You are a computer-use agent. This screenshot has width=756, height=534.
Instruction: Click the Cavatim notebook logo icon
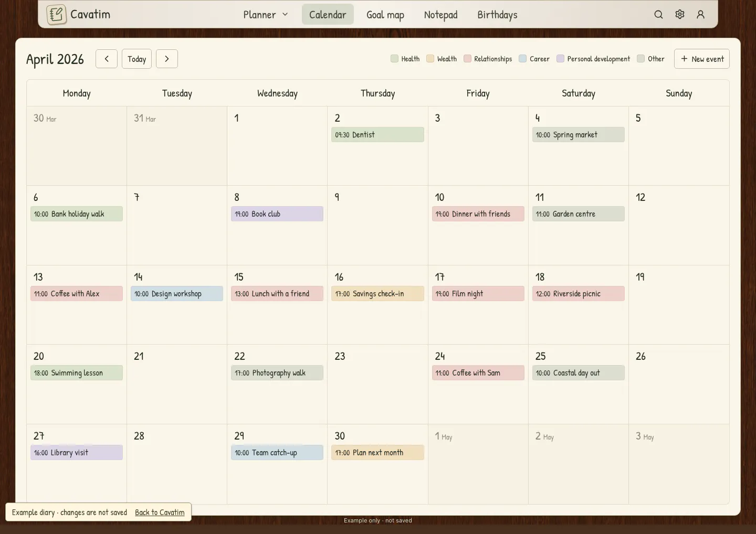pos(56,15)
